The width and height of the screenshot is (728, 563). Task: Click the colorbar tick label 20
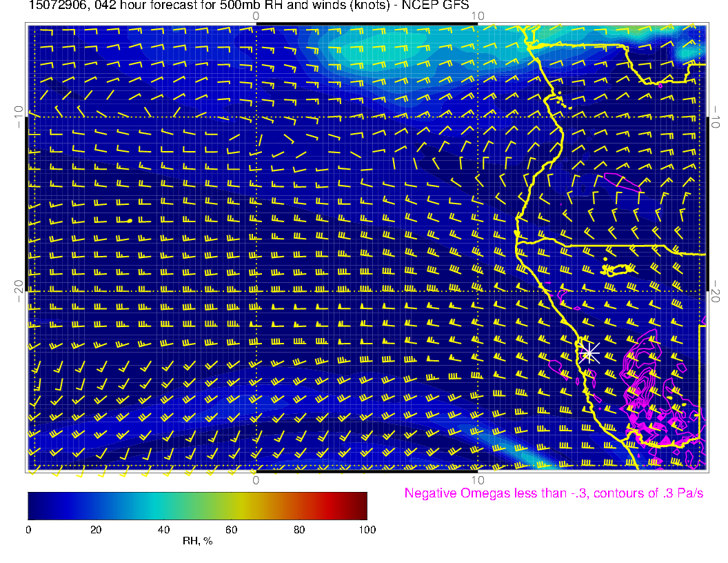(96, 529)
